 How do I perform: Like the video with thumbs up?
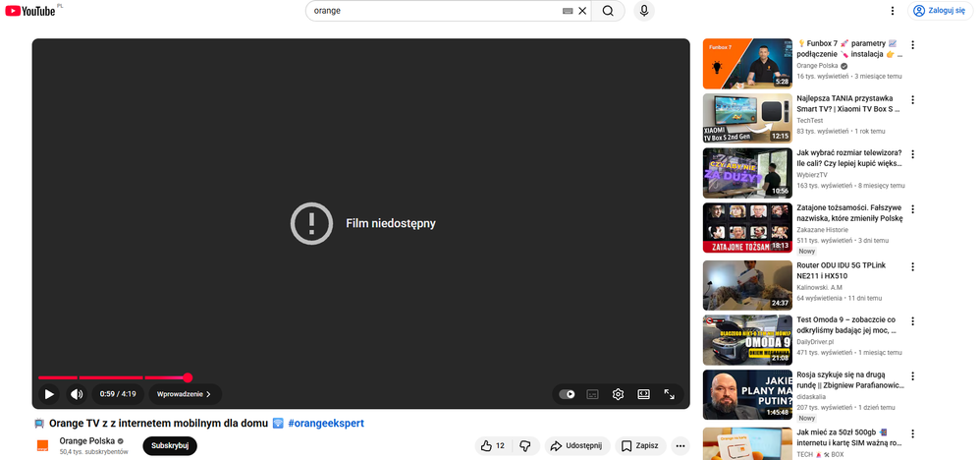493,445
